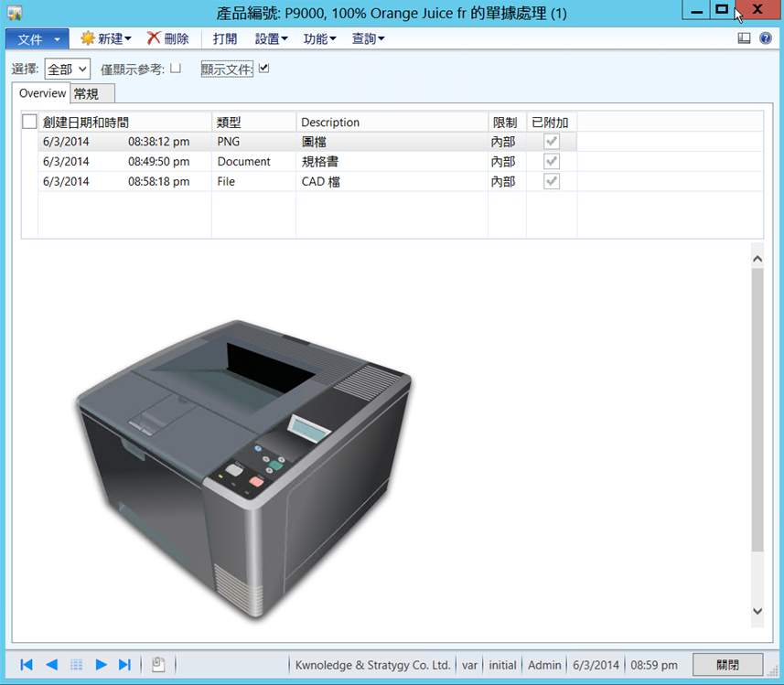
Task: Click the printer image preview
Action: point(244,469)
